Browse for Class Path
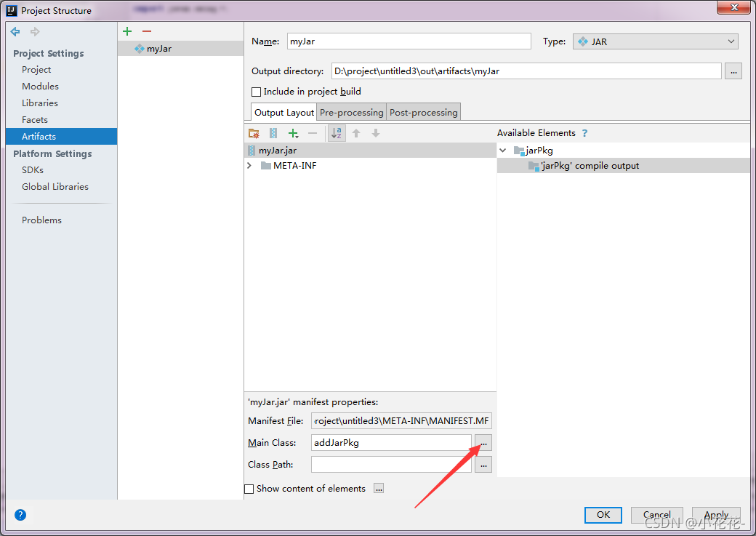Screen dimensions: 756x536 tap(483, 465)
